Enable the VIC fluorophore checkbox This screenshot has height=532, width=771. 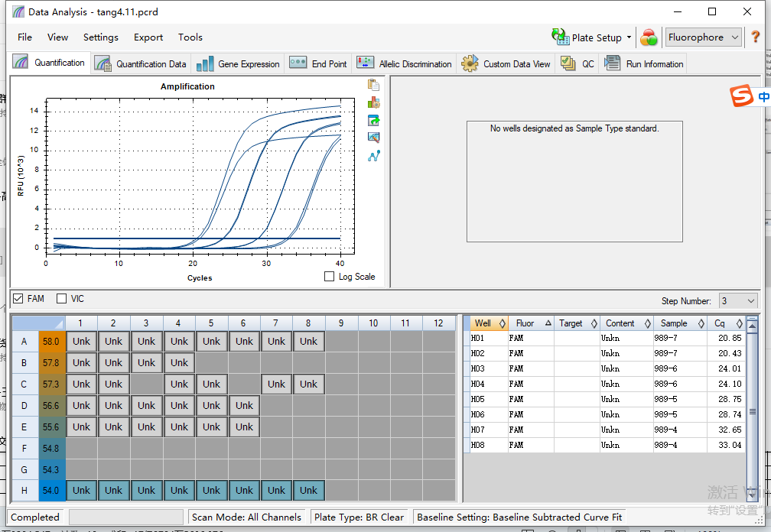pos(61,299)
